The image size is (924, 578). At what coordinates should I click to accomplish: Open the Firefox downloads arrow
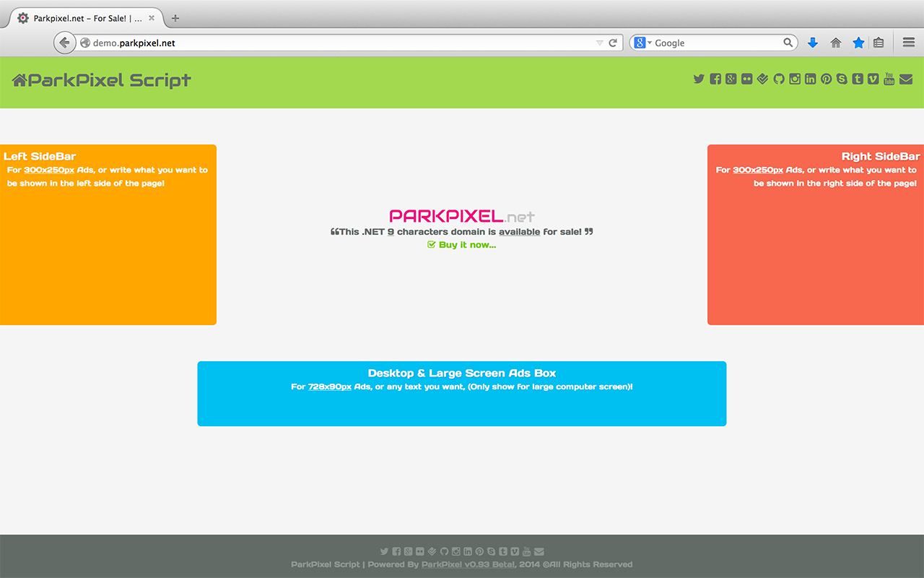(x=813, y=43)
